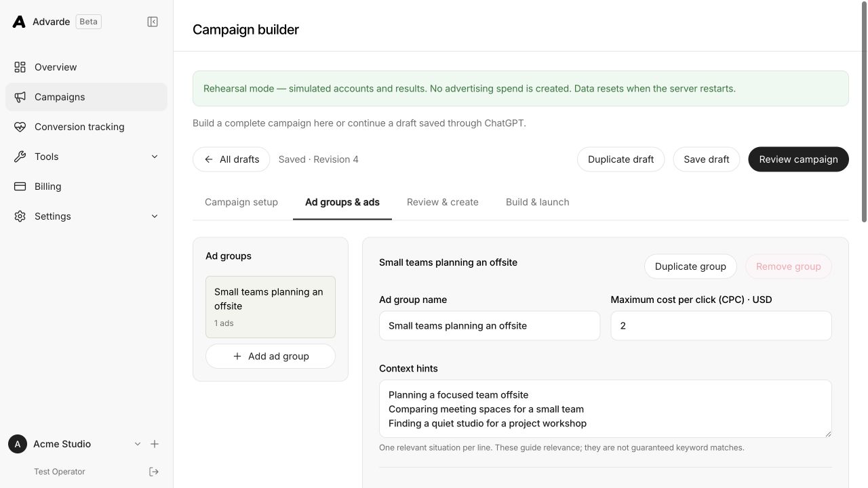Expand the Settings submenu chevron

(x=155, y=216)
